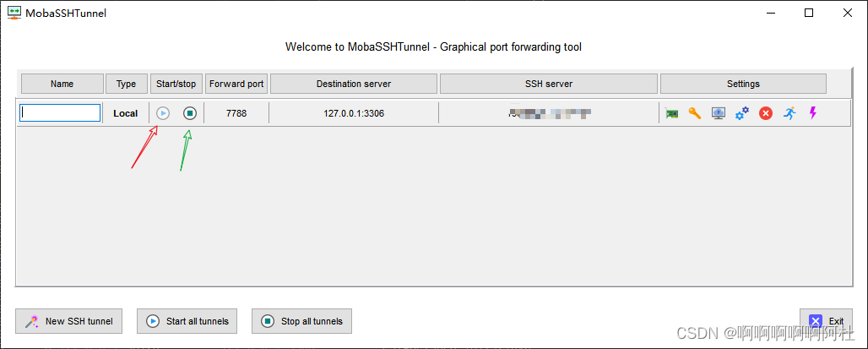868x349 pixels.
Task: Click the SSH server column header
Action: 549,84
